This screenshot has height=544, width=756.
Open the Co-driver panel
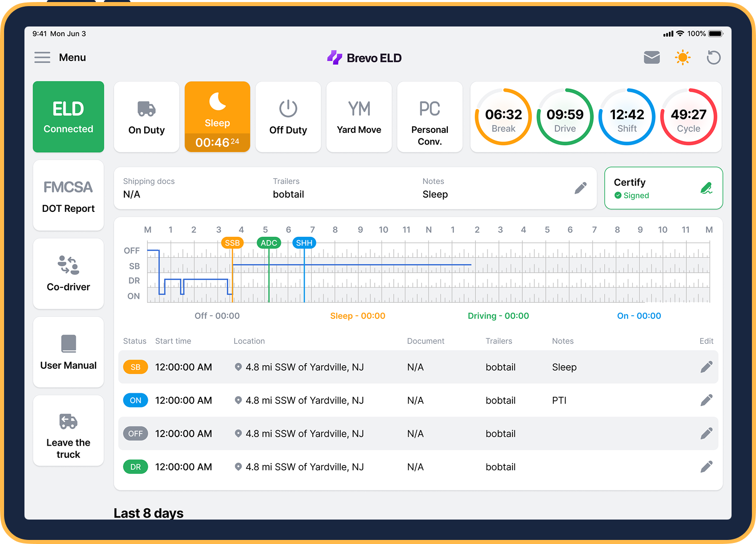68,274
